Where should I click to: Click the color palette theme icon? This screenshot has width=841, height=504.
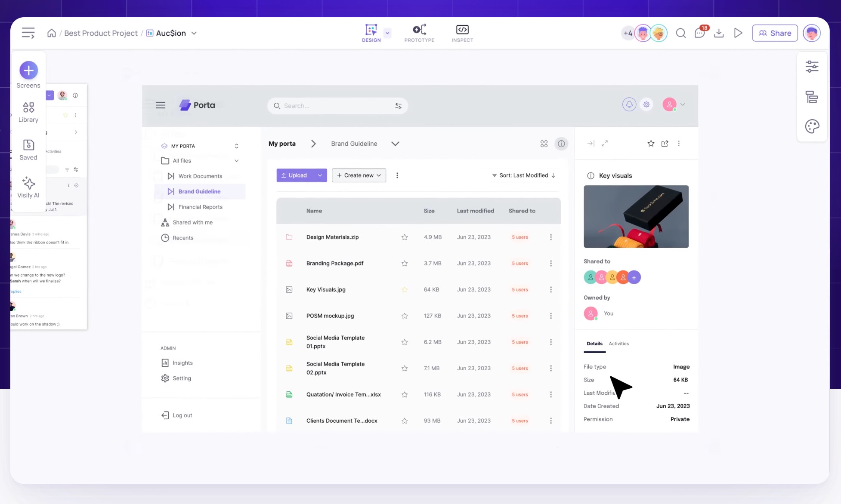click(x=812, y=126)
